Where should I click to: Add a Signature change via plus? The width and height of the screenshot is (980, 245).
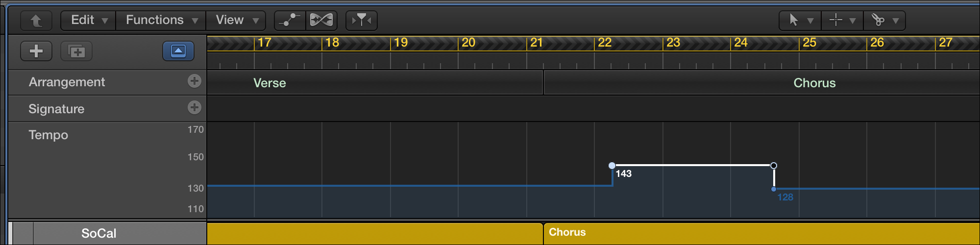click(195, 108)
